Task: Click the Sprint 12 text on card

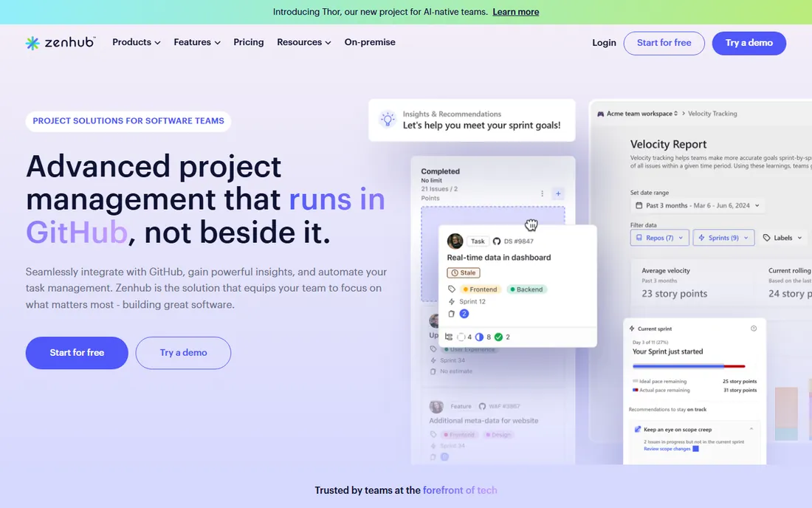Action: [x=472, y=301]
